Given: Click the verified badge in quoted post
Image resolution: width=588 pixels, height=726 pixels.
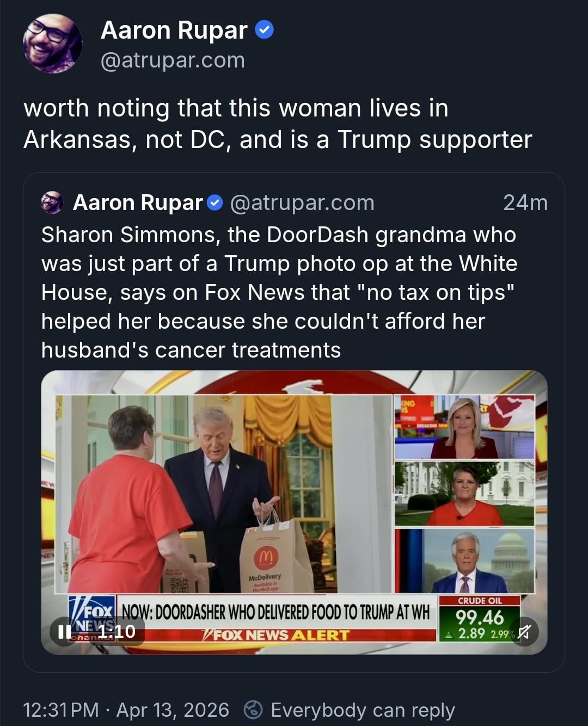Looking at the screenshot, I should 216,203.
